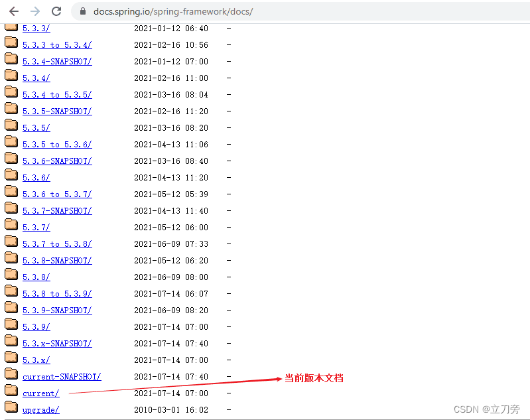Go back with the browser back arrow
Viewport: 530px width, 420px height.
tap(14, 11)
